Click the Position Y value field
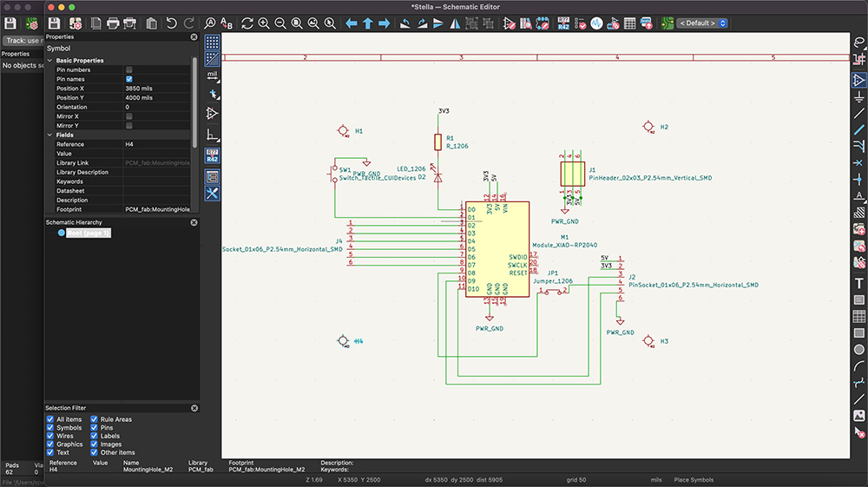Screen dimensions: 868x487 click(x=156, y=98)
